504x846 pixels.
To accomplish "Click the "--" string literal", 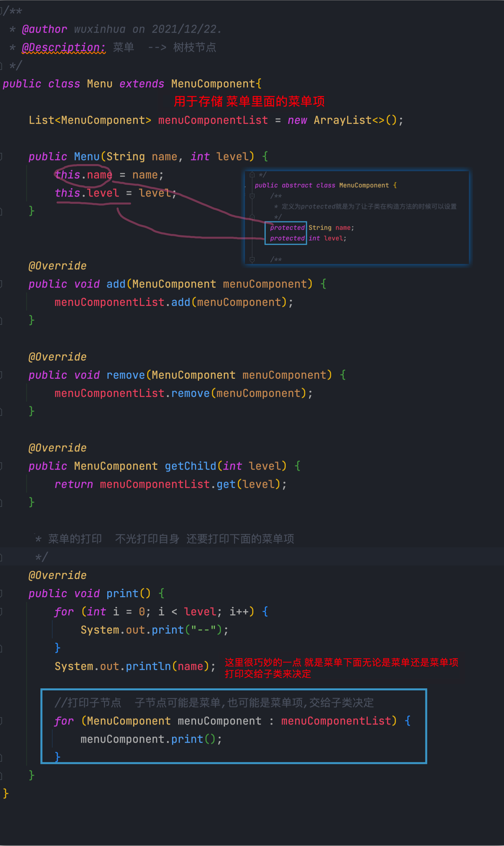I will pos(203,630).
